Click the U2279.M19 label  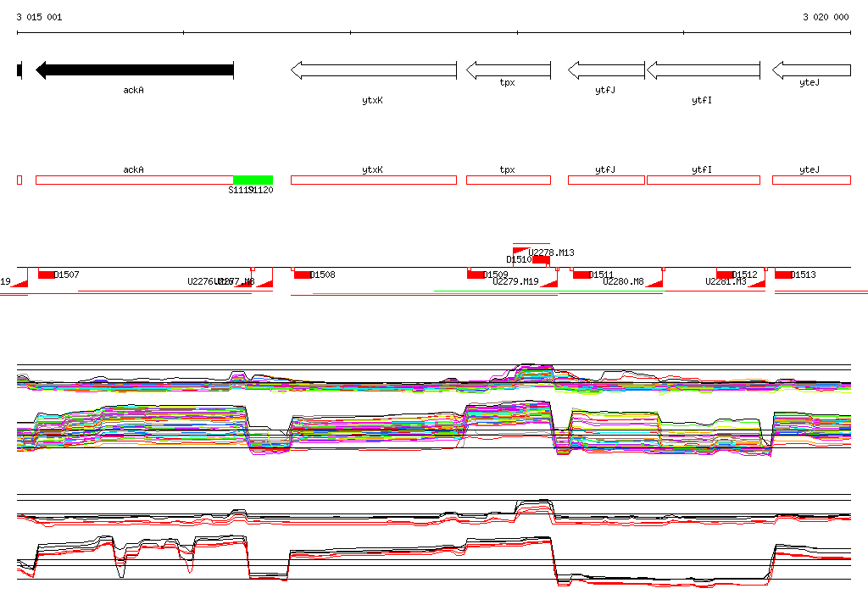coord(516,282)
